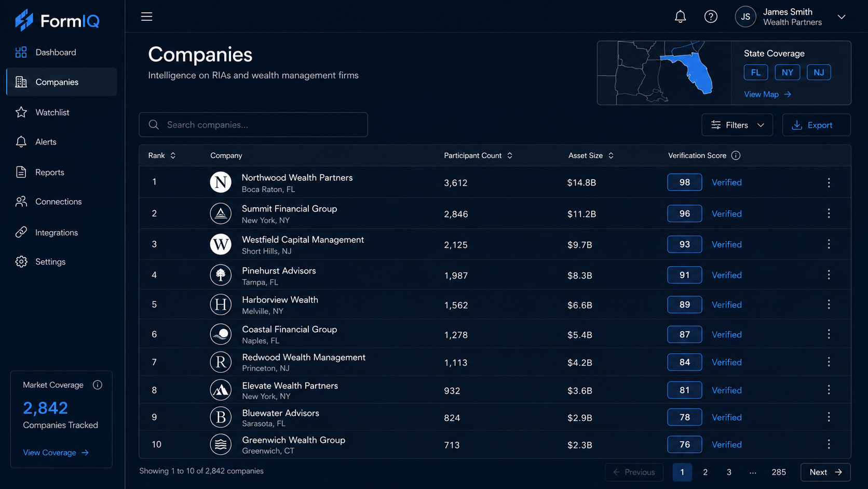The height and width of the screenshot is (489, 868).
Task: Click the Summit Financial Group logo
Action: click(221, 214)
